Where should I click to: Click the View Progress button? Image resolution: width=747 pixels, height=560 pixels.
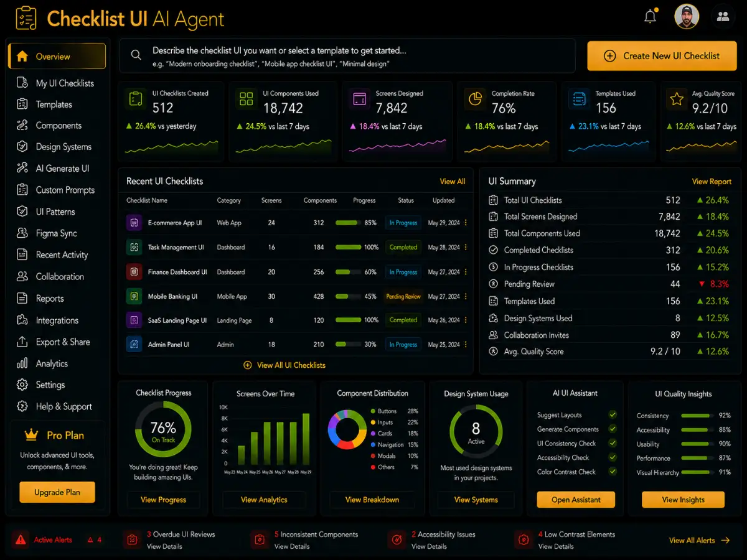(163, 500)
